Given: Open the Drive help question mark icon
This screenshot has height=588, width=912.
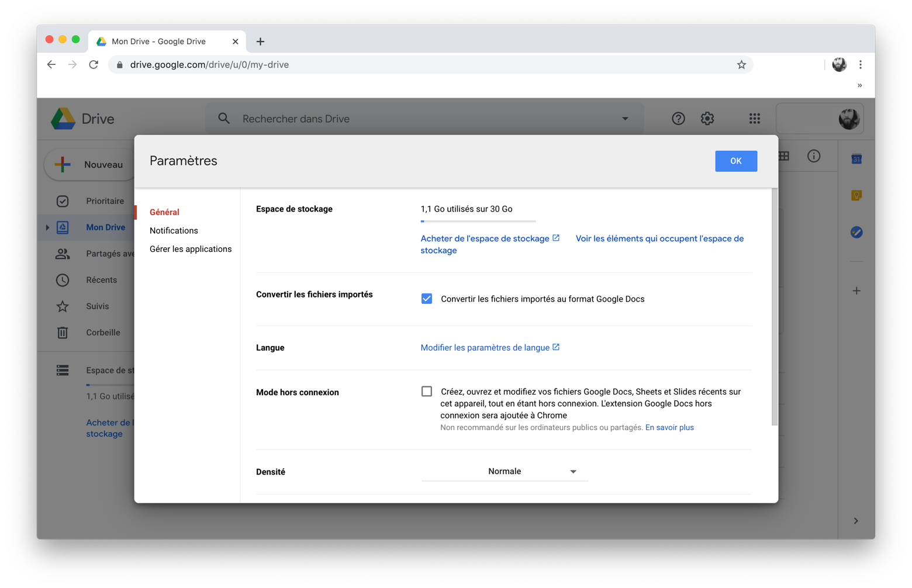Looking at the screenshot, I should (x=678, y=119).
